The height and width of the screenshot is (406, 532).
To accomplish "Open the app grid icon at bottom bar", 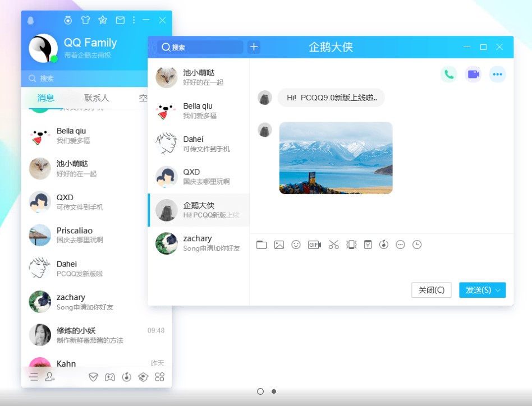I will pyautogui.click(x=160, y=377).
